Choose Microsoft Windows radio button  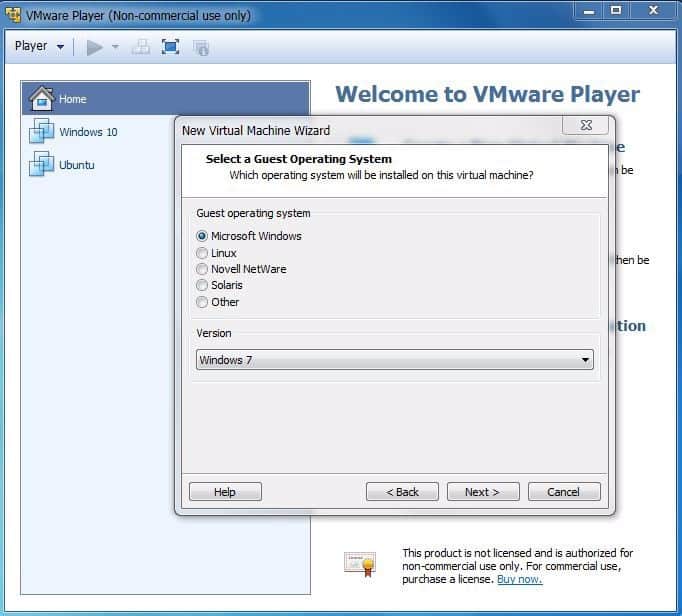(x=201, y=236)
